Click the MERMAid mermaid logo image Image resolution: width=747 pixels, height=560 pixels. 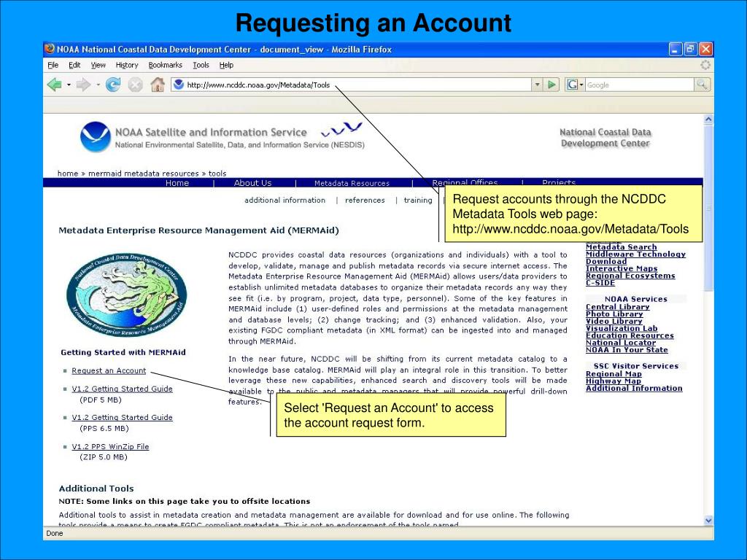point(127,295)
